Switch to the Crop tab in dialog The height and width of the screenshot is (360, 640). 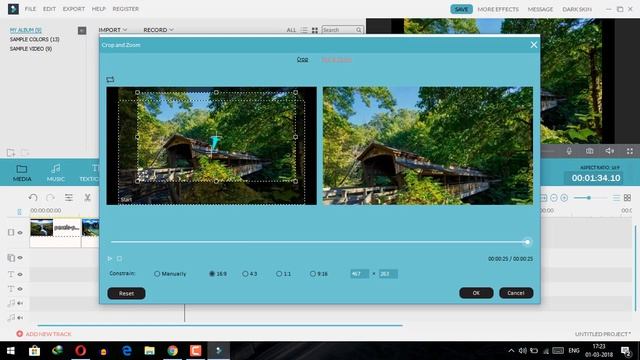(x=302, y=60)
